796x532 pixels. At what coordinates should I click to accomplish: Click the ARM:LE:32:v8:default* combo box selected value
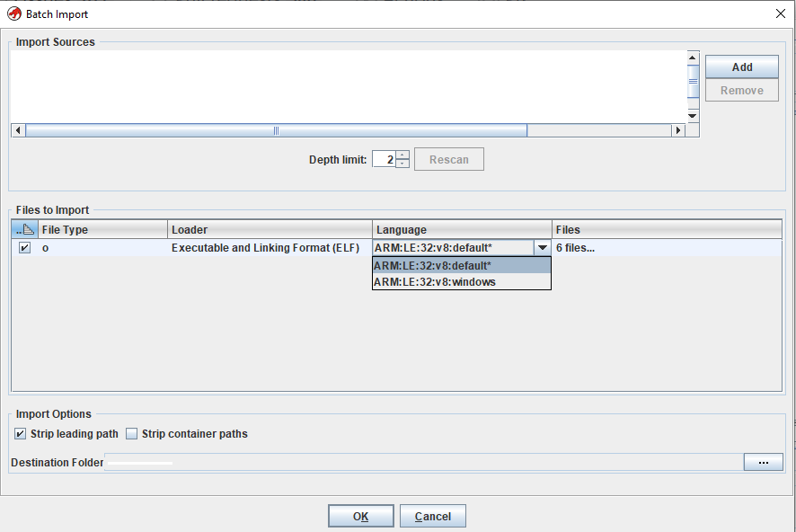(x=454, y=248)
